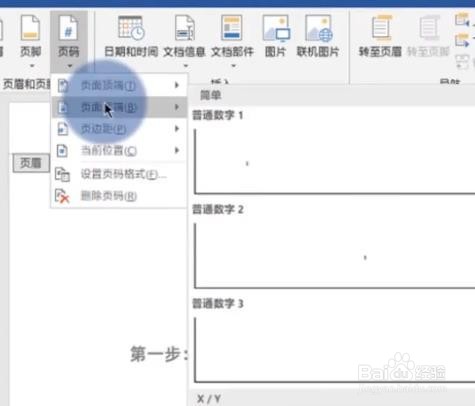Image resolution: width=475 pixels, height=406 pixels.
Task: Open the 页面底端(B) submenu arrow
Action: click(x=177, y=107)
